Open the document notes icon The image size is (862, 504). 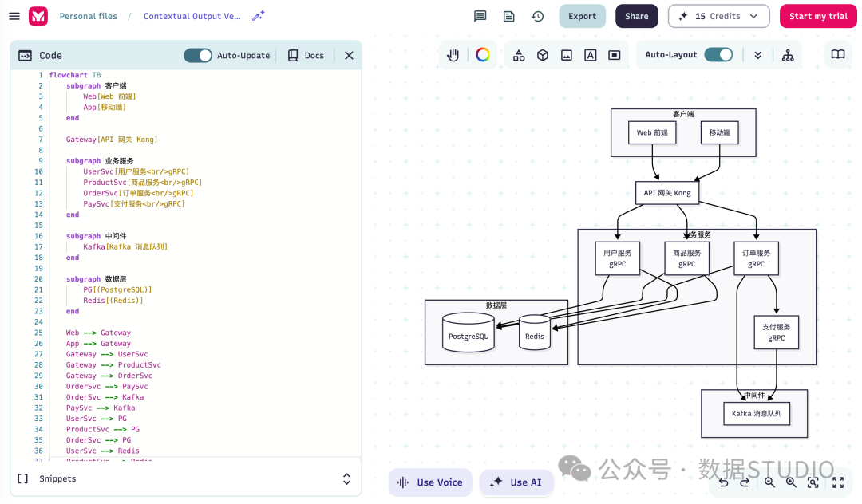509,16
